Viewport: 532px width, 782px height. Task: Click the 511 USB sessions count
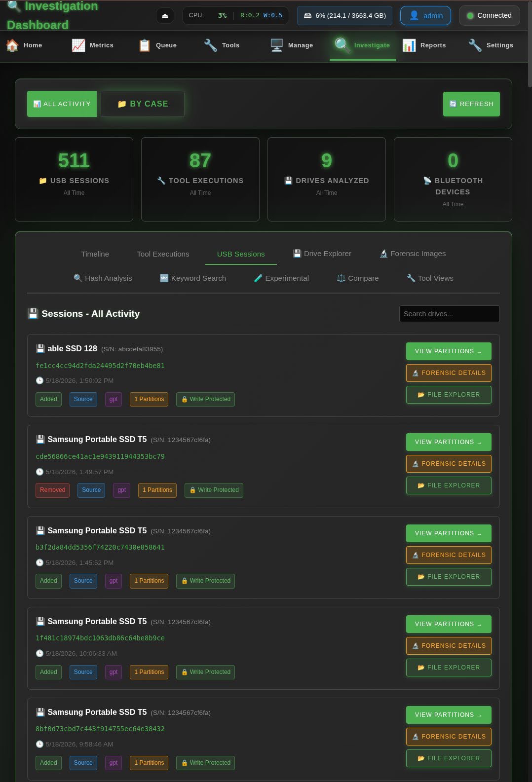[74, 161]
